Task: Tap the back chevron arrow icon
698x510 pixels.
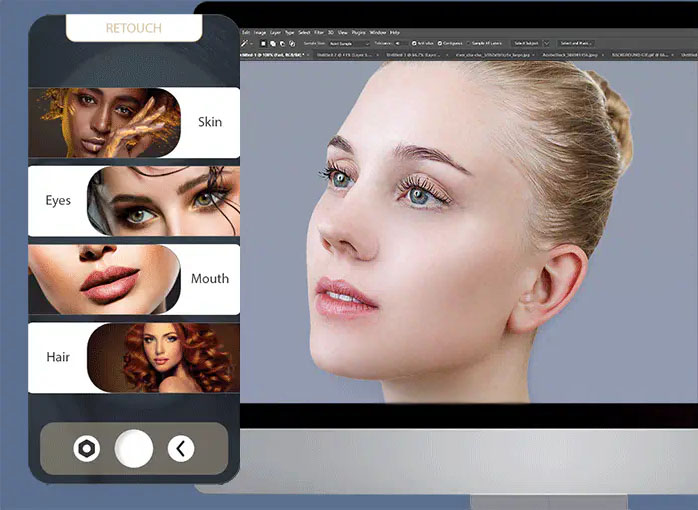Action: [181, 449]
